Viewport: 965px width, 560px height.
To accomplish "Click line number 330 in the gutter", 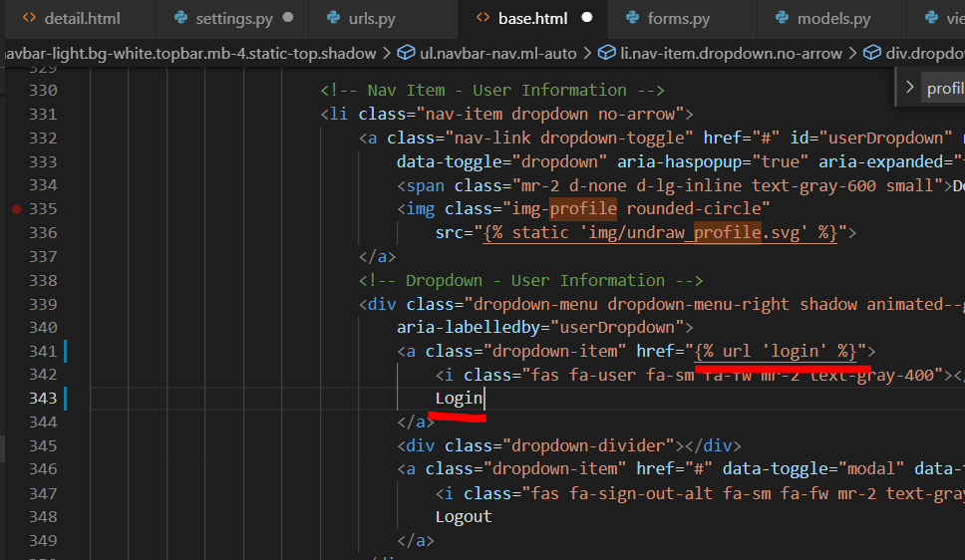I will [43, 91].
